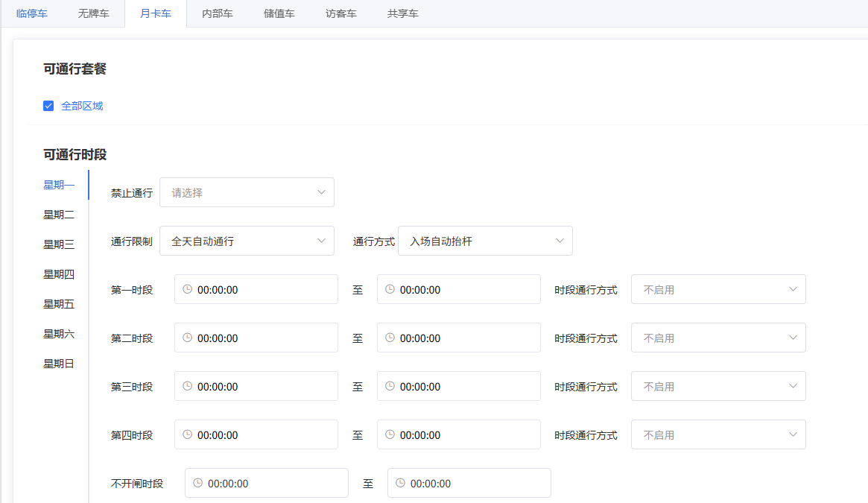Open the 无牌车 tab
The width and height of the screenshot is (868, 503).
[94, 13]
